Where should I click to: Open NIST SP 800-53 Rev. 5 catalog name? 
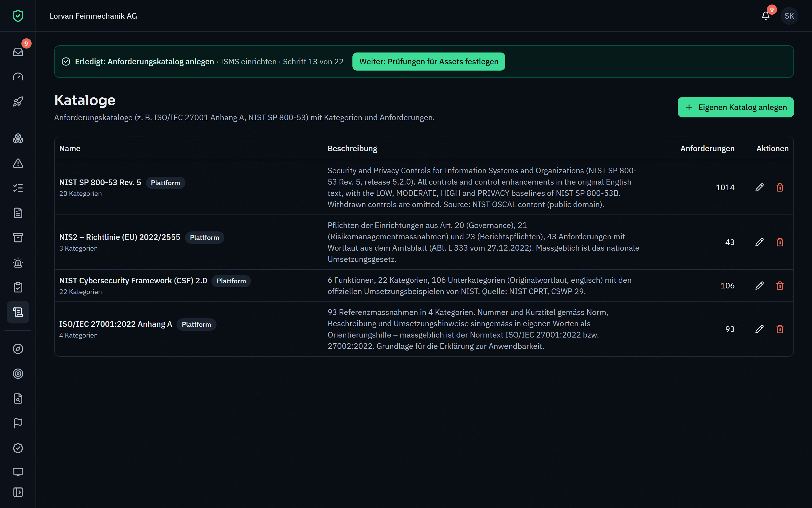coord(100,182)
